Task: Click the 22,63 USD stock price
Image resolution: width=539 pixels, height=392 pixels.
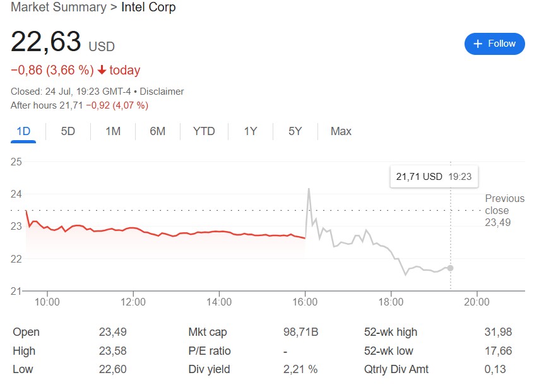Action: tap(46, 42)
